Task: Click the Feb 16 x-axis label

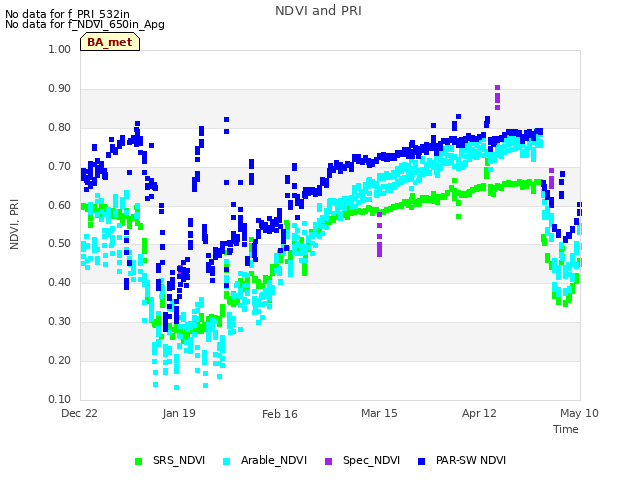Action: coord(280,414)
